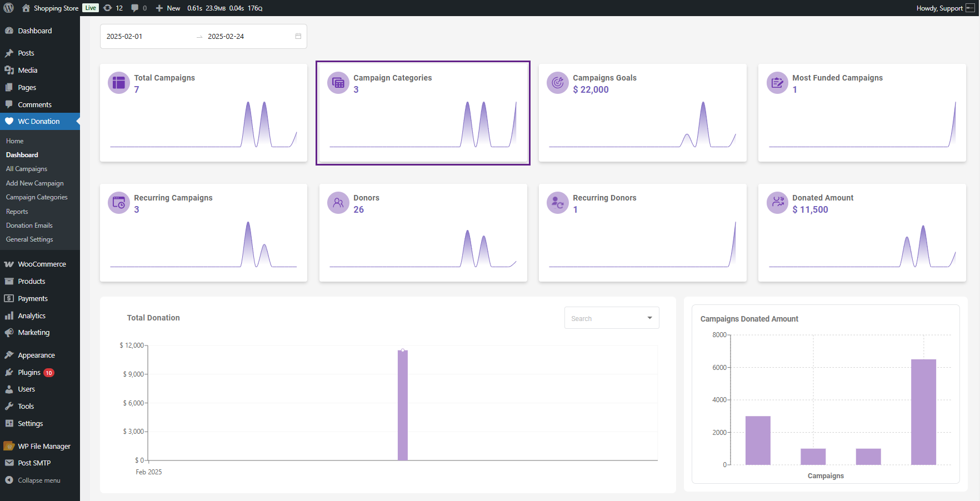Expand the Total Donation search dropdown
980x501 pixels.
(x=649, y=318)
